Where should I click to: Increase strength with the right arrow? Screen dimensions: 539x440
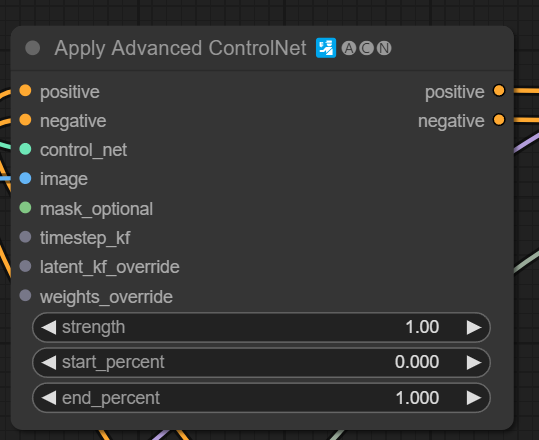pos(474,327)
